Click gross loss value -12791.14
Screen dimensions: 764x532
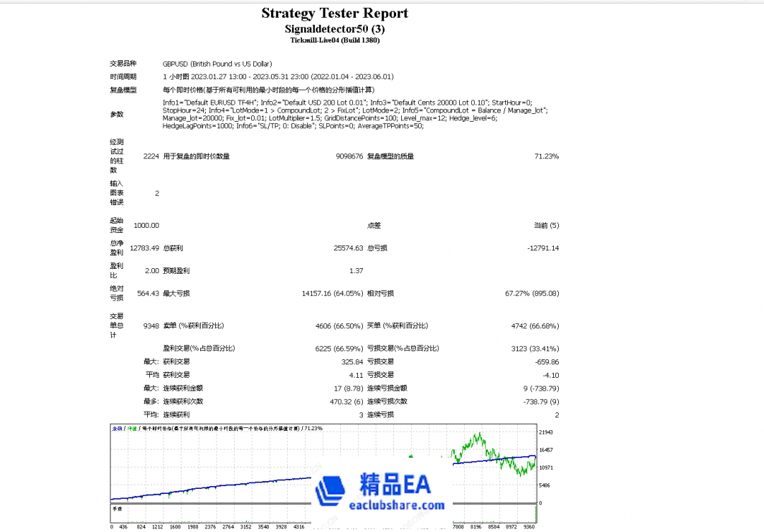543,248
